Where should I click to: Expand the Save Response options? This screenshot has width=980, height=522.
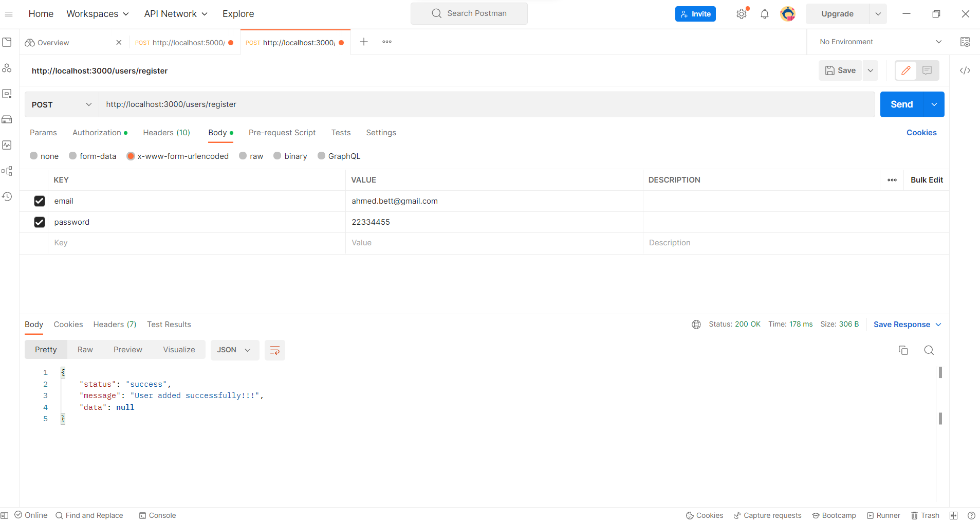[938, 324]
